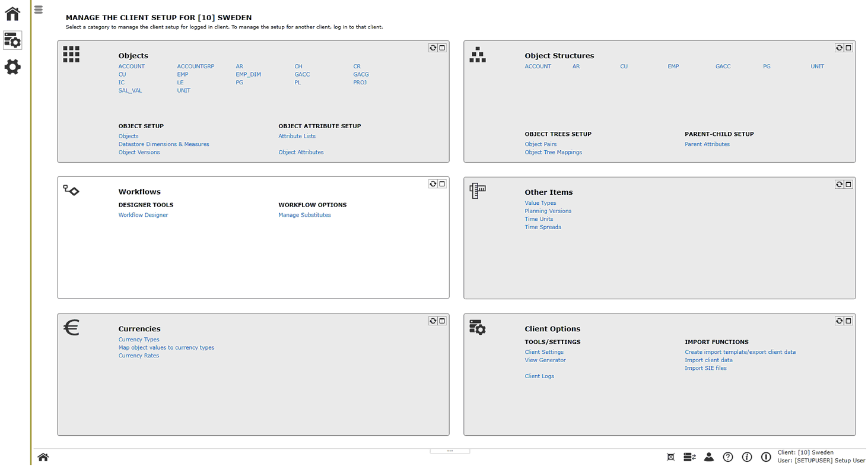
Task: Open the info icon in the bottom toolbar
Action: [x=747, y=457]
